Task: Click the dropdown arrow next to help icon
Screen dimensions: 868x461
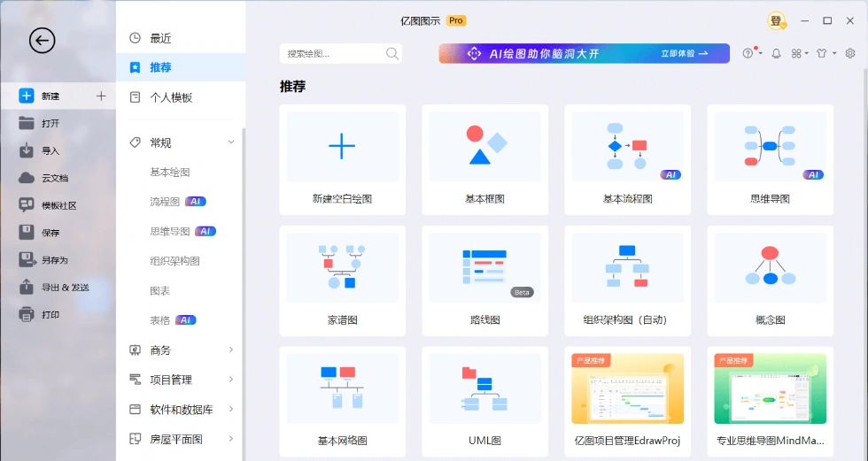Action: coord(761,54)
